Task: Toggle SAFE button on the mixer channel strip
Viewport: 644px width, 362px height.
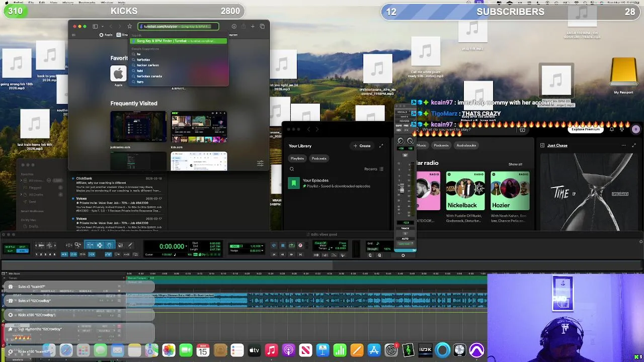Action: pos(398,126)
